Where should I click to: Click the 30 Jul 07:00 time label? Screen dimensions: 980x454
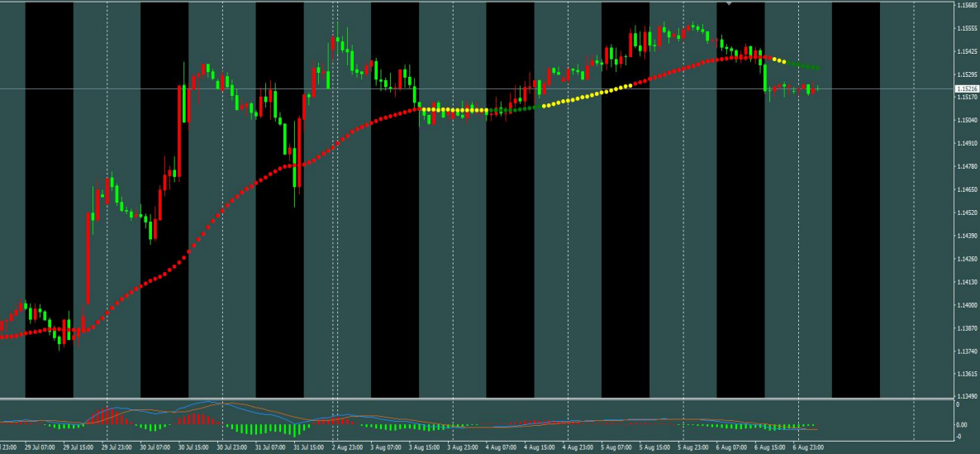[x=155, y=447]
